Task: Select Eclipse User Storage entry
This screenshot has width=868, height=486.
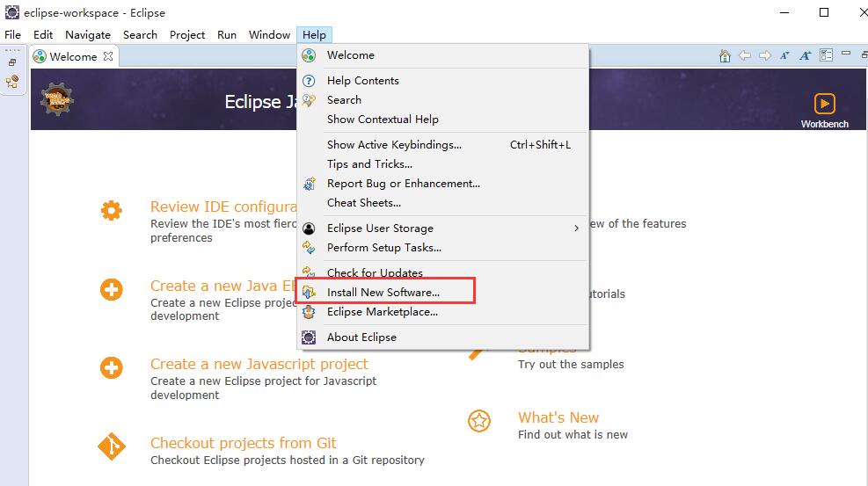Action: click(443, 228)
